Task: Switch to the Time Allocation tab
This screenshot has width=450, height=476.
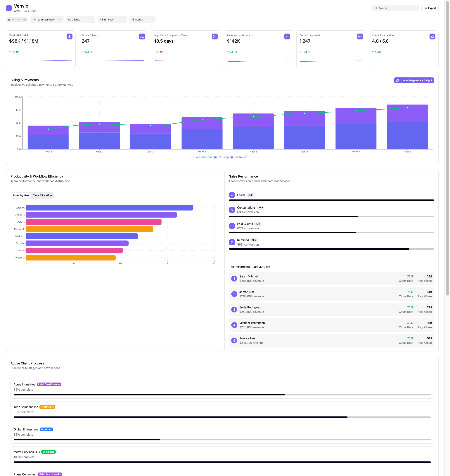Action: coord(42,195)
